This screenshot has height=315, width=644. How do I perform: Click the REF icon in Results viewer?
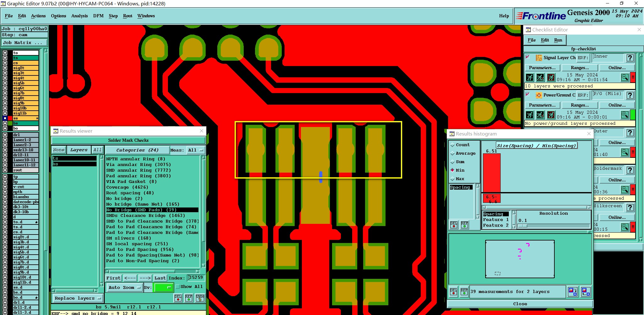tap(189, 298)
